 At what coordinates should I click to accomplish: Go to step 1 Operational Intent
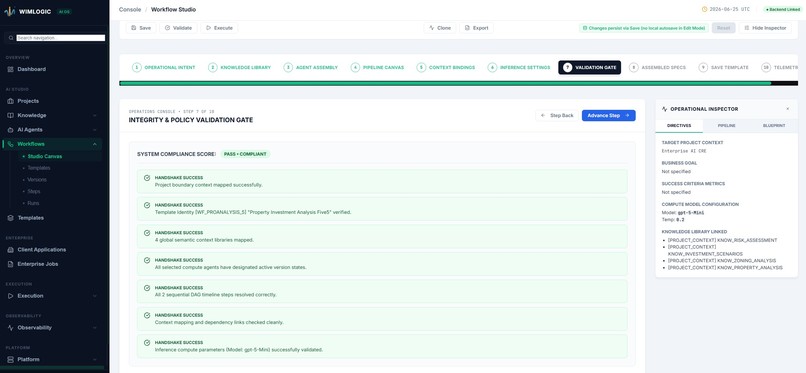pos(164,67)
